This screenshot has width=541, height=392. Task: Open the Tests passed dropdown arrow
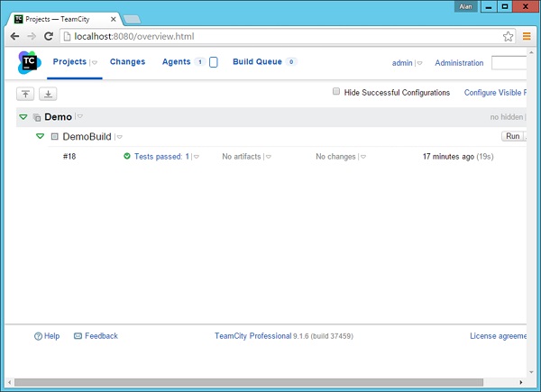point(196,157)
